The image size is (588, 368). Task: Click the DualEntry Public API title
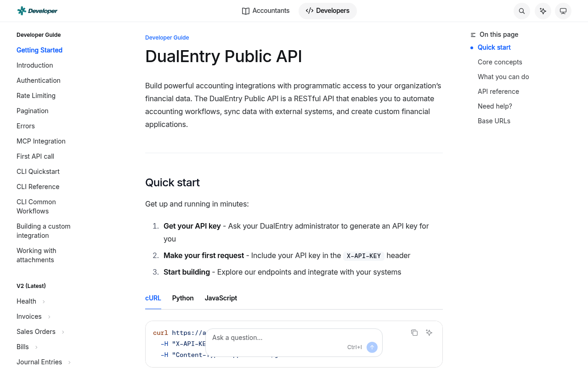tap(224, 56)
